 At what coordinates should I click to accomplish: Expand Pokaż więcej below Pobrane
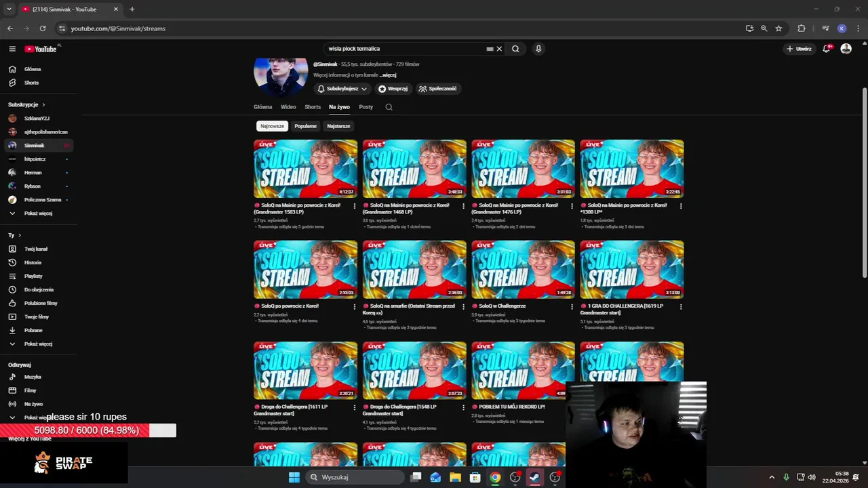pyautogui.click(x=39, y=344)
